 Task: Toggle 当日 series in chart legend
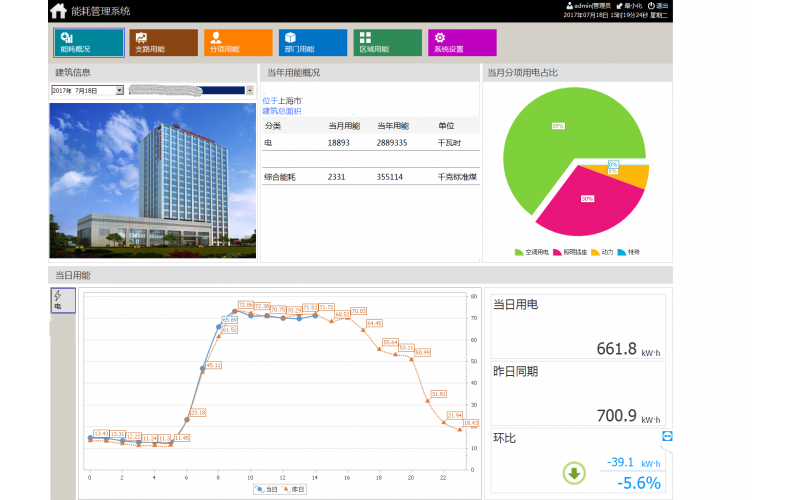(x=266, y=489)
